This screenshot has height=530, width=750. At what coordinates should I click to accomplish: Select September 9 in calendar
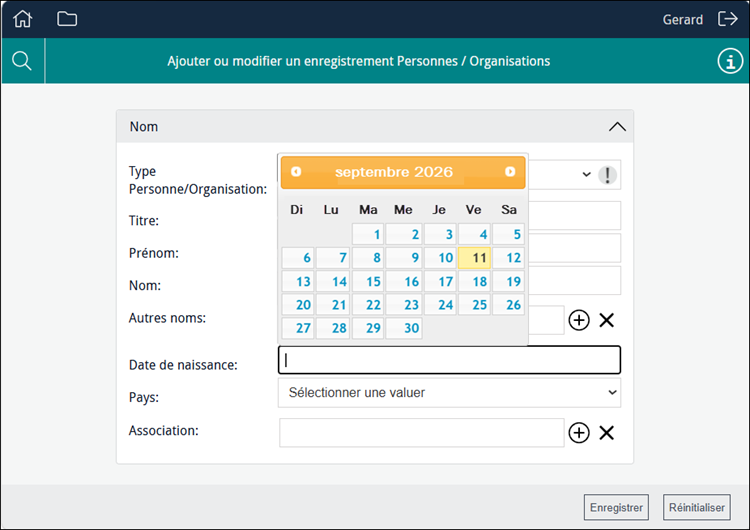point(404,258)
